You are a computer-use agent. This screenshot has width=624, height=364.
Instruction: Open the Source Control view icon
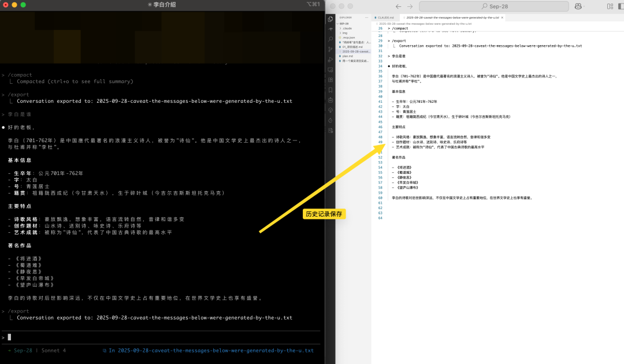pyautogui.click(x=330, y=49)
